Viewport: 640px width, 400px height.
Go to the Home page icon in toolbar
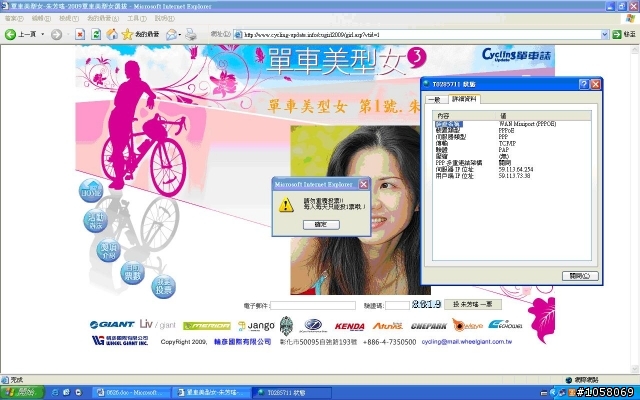tap(112, 35)
